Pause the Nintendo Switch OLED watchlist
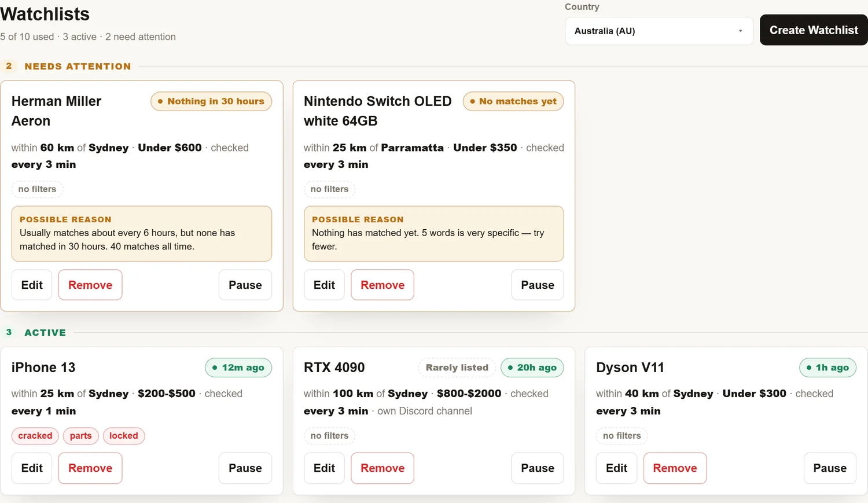 point(538,285)
